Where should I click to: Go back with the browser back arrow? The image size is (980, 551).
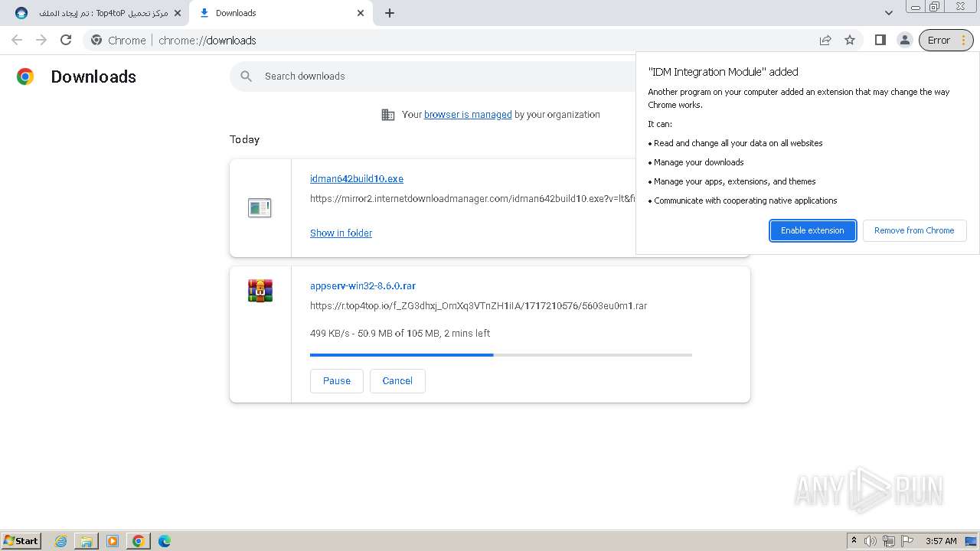(x=17, y=41)
